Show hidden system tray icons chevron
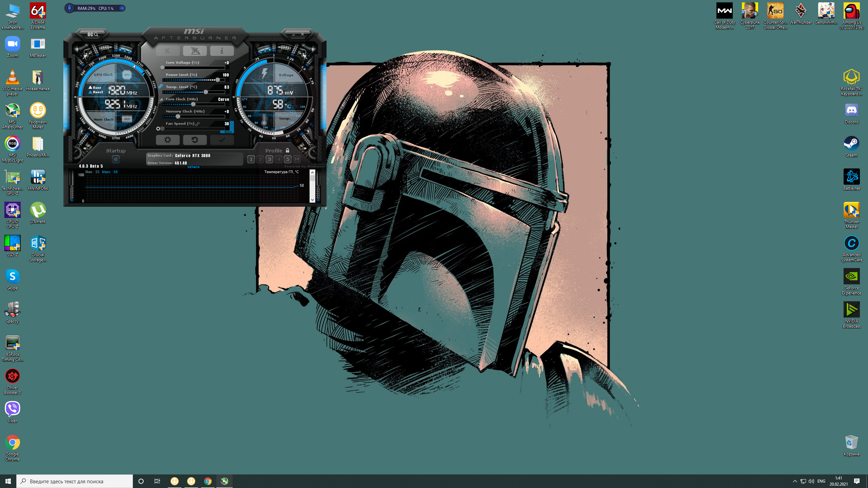The image size is (868, 488). coord(795,481)
